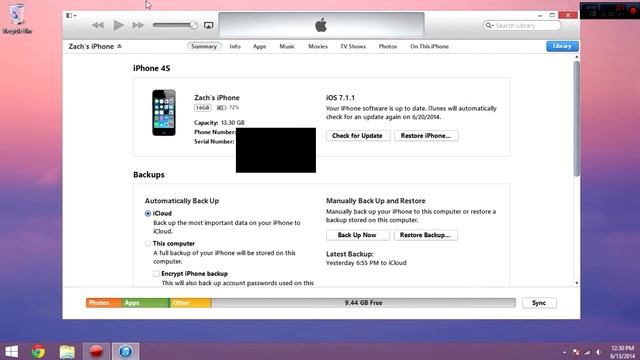Open the Action Center flag icon
Screen dimensions: 640x360
point(576,352)
